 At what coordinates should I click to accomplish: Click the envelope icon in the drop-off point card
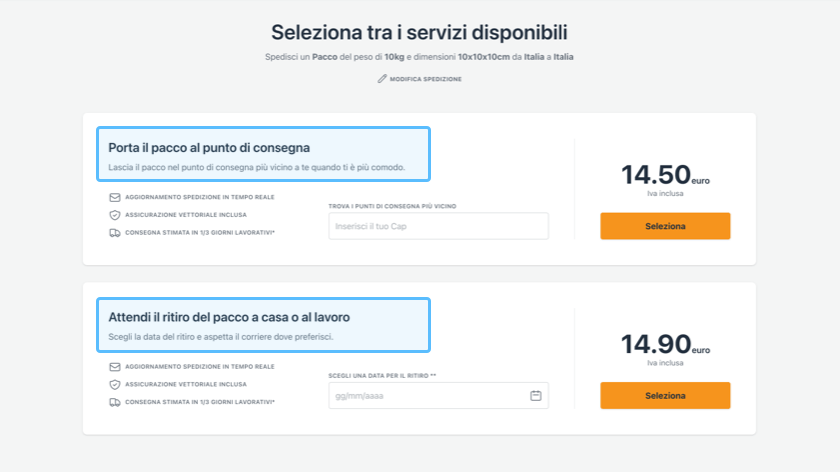click(115, 197)
